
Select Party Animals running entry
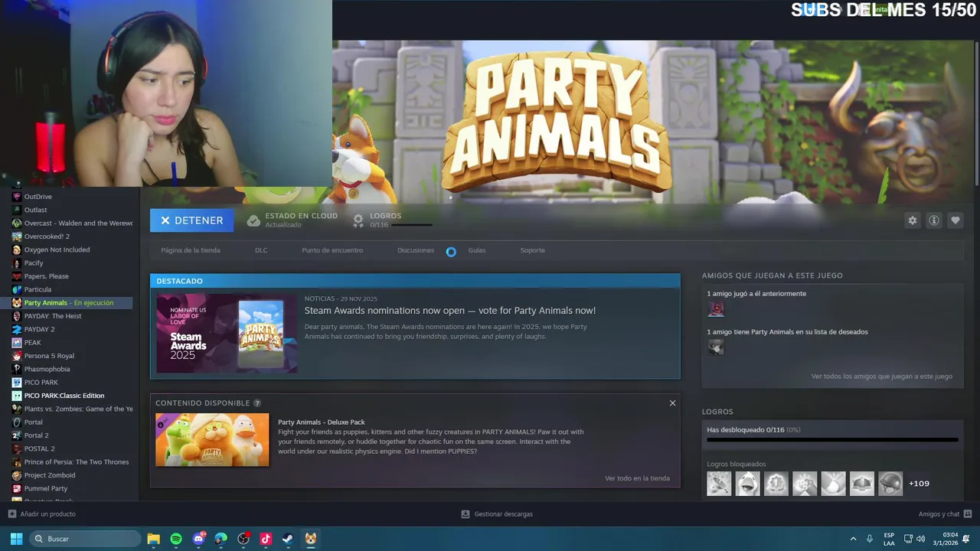[72, 303]
